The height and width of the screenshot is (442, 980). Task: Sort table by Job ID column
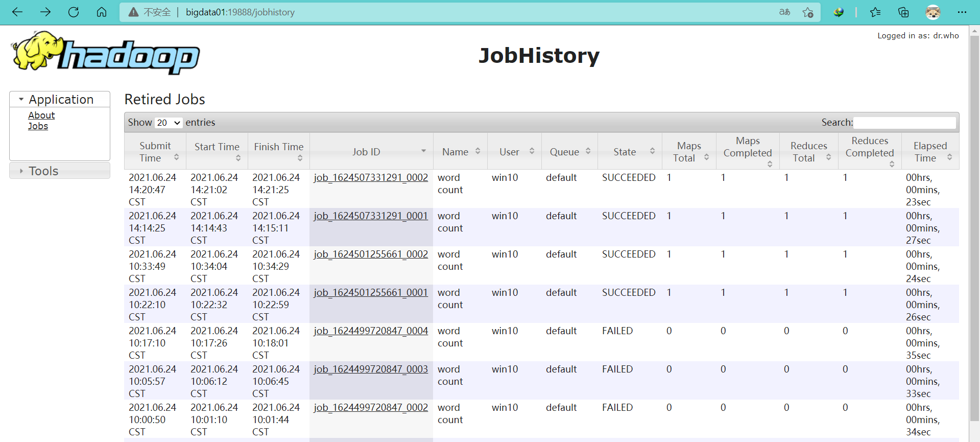click(x=371, y=151)
